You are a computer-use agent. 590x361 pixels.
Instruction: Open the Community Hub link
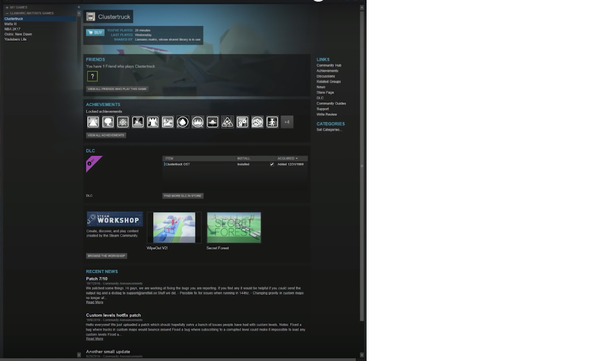pos(329,65)
